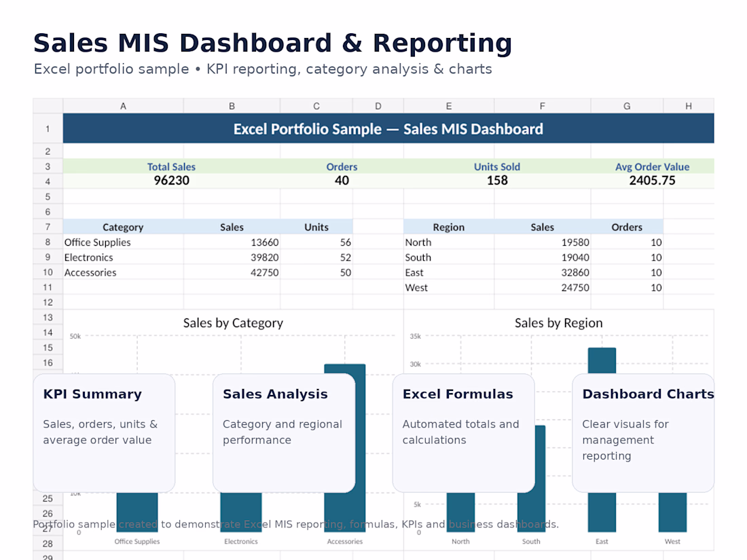Select the 'South' region cell
Viewport: 747px width, 560px height.
tap(449, 258)
